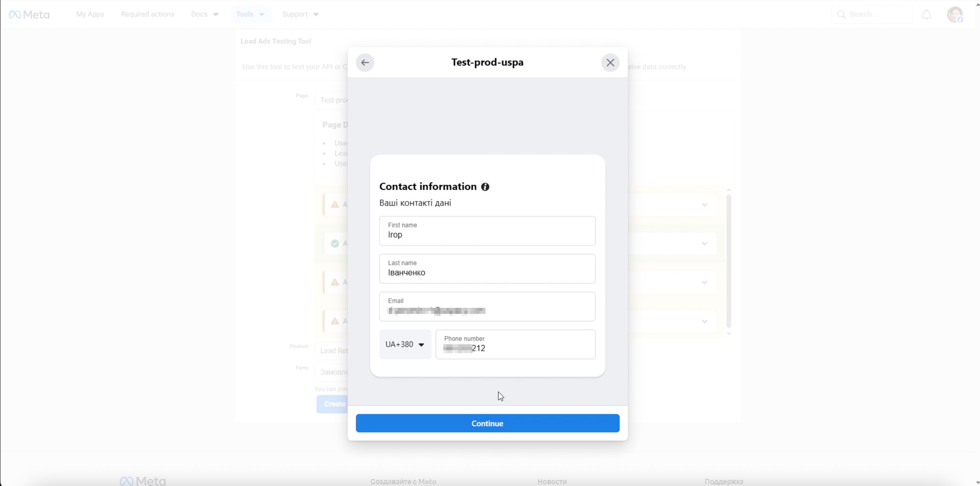Expand the Support menu
This screenshot has width=980, height=486.
coord(300,15)
